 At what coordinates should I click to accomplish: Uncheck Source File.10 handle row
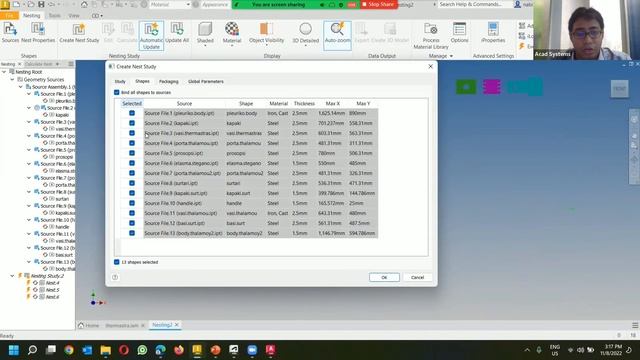click(x=132, y=203)
